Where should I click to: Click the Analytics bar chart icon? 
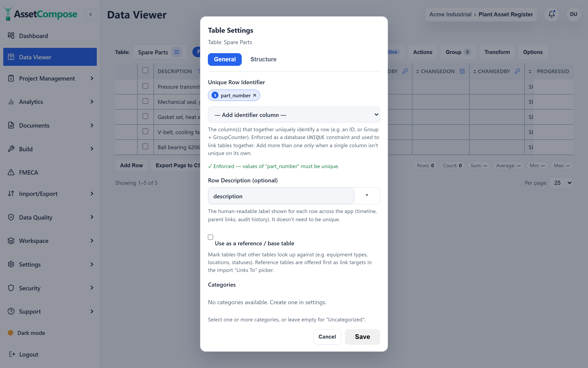11,102
